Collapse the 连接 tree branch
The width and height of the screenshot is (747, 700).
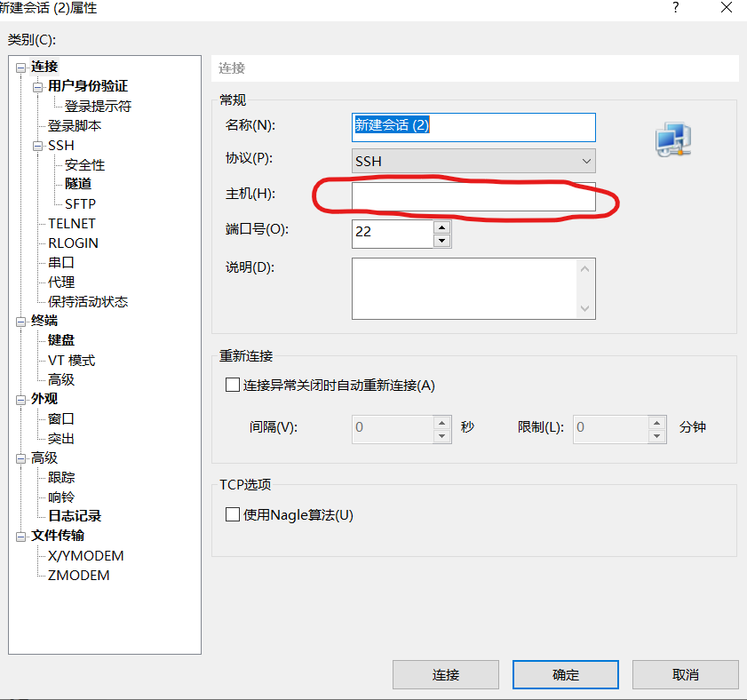(x=20, y=66)
